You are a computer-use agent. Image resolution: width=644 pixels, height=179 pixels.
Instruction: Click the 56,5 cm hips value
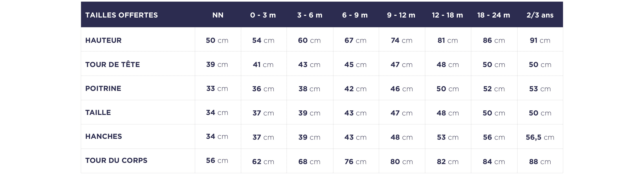[x=540, y=137]
